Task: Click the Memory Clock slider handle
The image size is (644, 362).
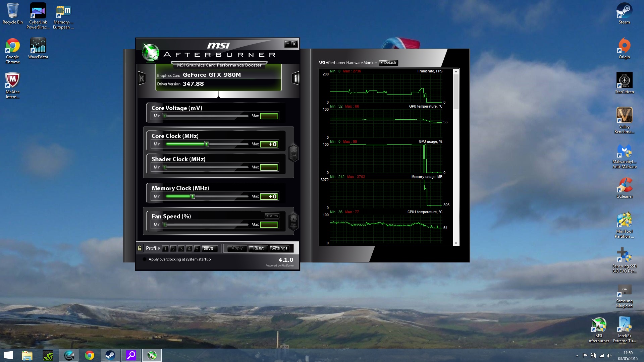Action: [x=193, y=196]
